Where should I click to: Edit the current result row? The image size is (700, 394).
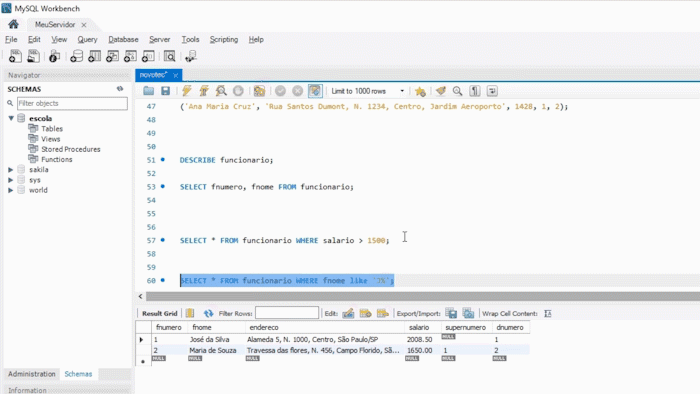(348, 313)
